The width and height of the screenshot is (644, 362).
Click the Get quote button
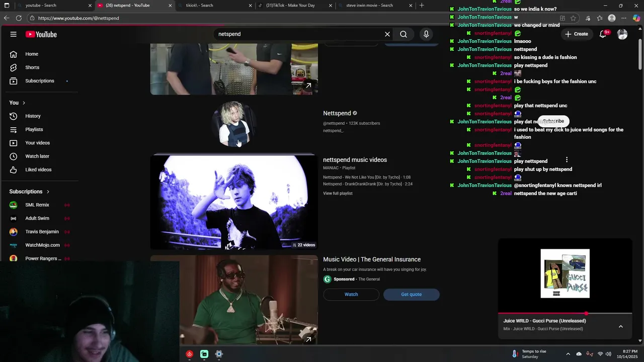(411, 295)
